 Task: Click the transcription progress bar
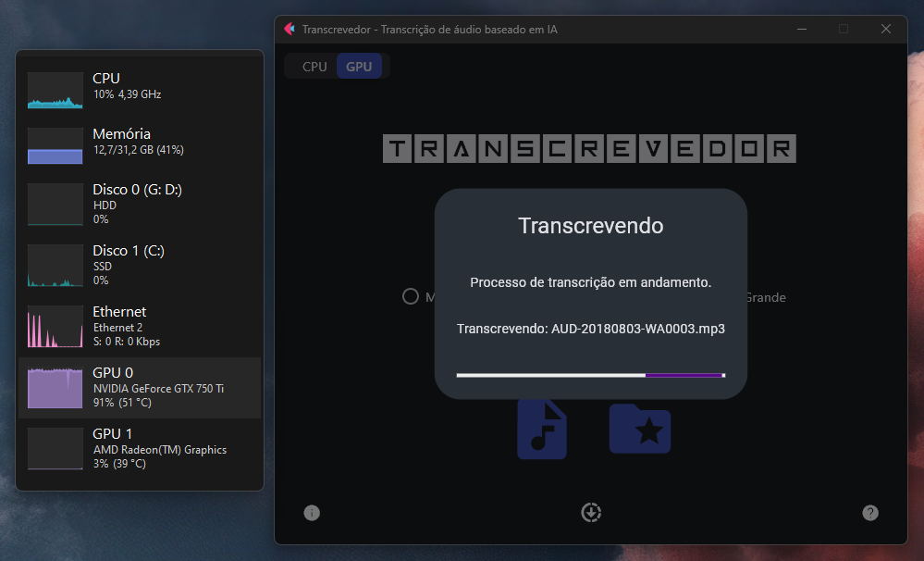click(590, 374)
